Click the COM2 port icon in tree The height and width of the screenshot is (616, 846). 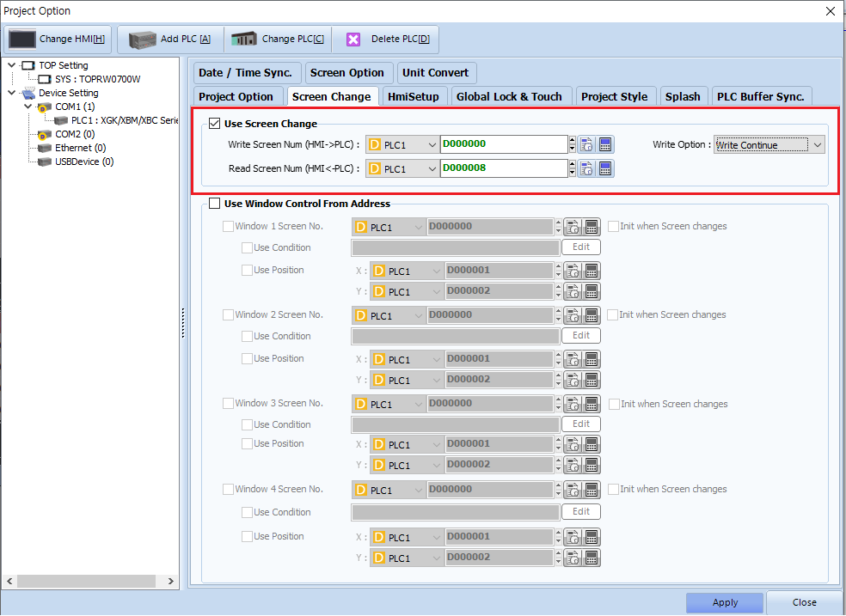pos(44,134)
